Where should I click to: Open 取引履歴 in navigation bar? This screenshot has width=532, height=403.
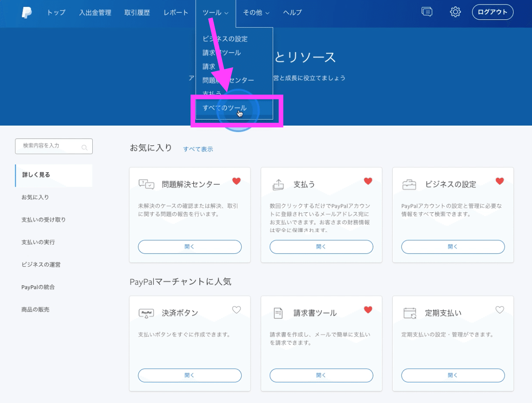click(137, 12)
